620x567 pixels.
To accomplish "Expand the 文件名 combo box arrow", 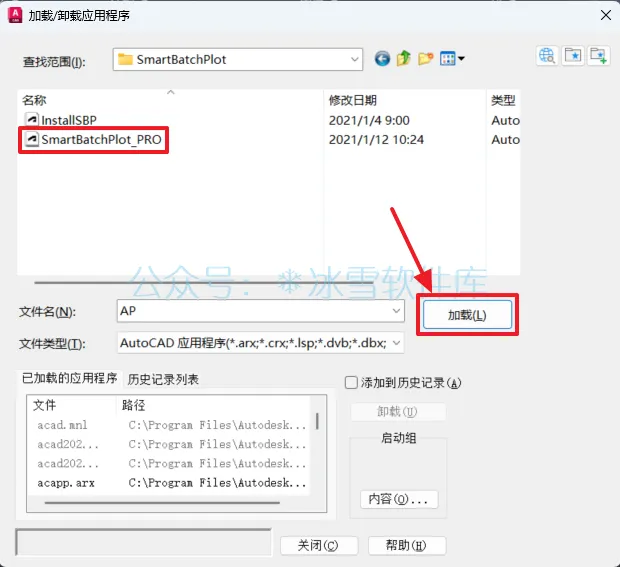I will (396, 311).
